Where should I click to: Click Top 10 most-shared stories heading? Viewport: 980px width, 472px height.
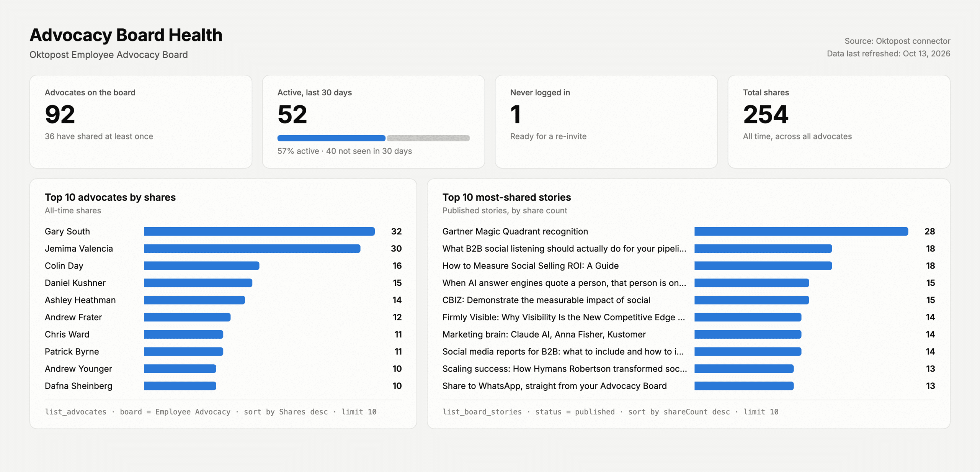(x=506, y=197)
